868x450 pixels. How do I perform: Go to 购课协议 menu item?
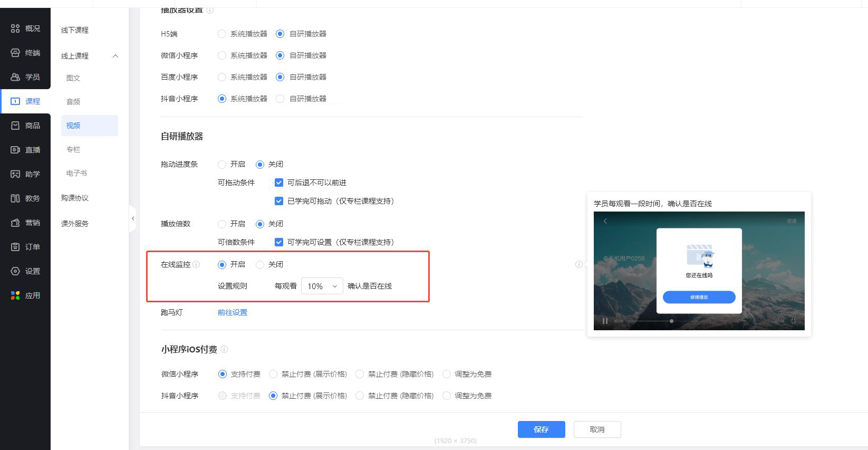tap(75, 198)
